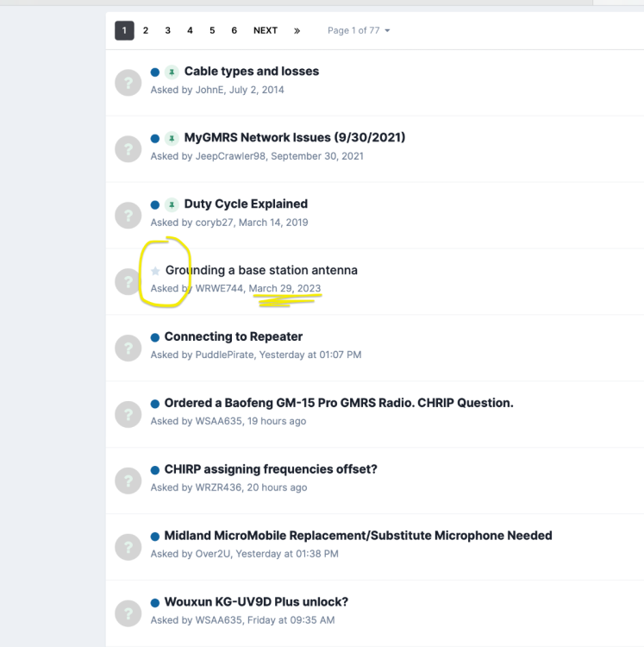Viewport: 644px width, 647px height.
Task: Click unread dot beside Connecting to Repeater
Action: 155,337
